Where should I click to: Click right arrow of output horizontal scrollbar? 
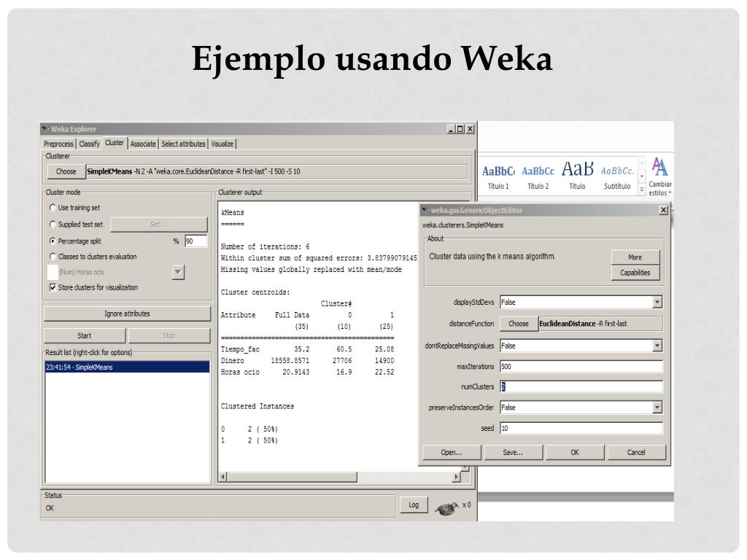tap(457, 477)
